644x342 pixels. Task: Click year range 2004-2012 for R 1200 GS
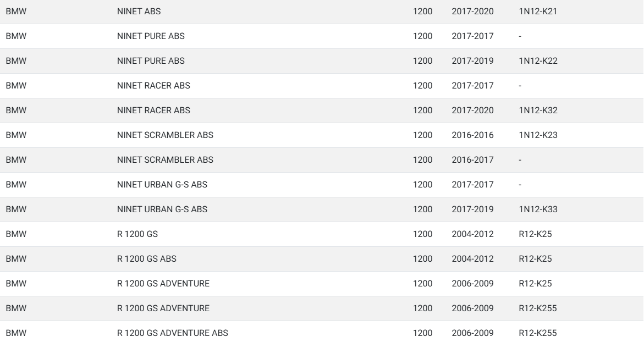[x=473, y=234]
